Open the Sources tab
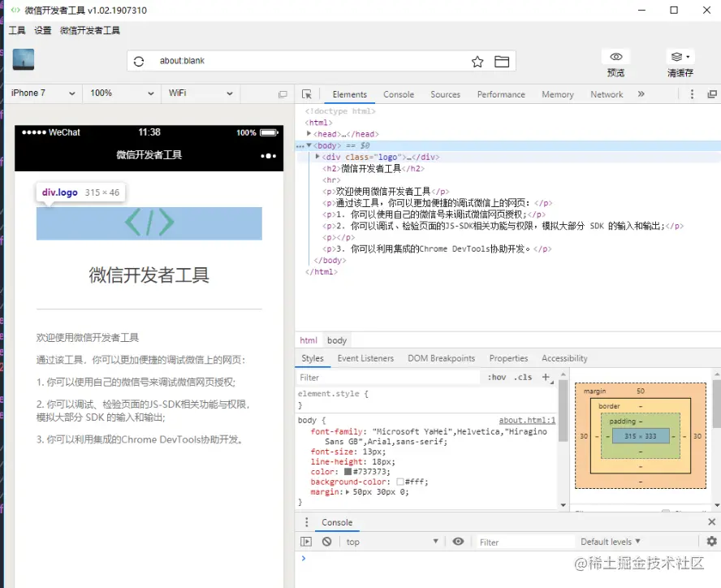This screenshot has height=588, width=721. (x=445, y=94)
